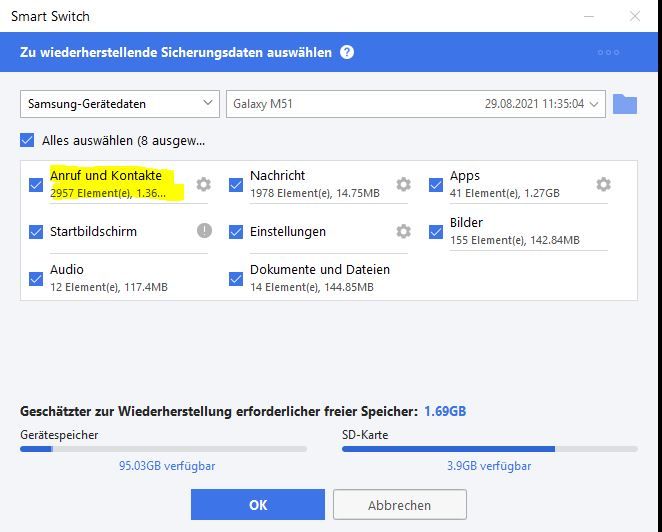Close the Smart Switch window
The image size is (662, 532).
[x=635, y=16]
